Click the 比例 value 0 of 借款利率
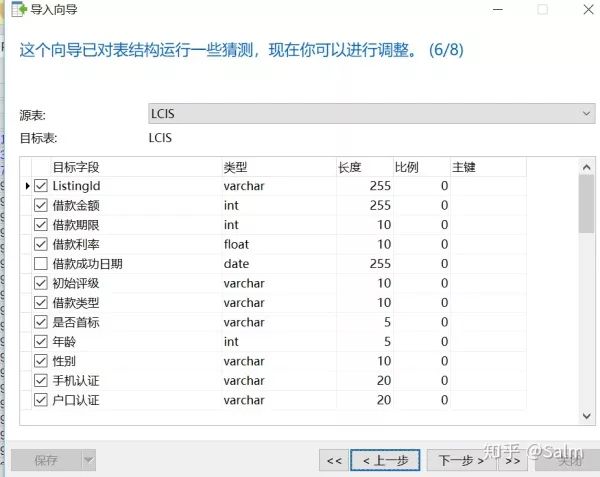This screenshot has height=477, width=600. click(x=422, y=244)
